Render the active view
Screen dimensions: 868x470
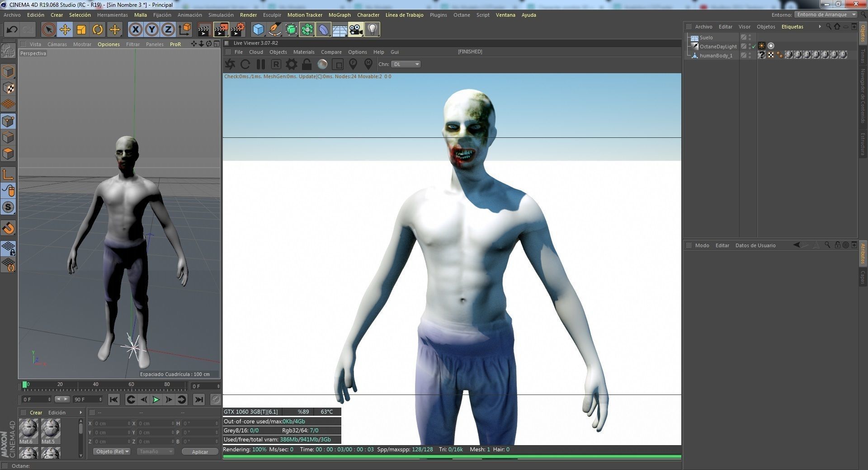tap(204, 30)
